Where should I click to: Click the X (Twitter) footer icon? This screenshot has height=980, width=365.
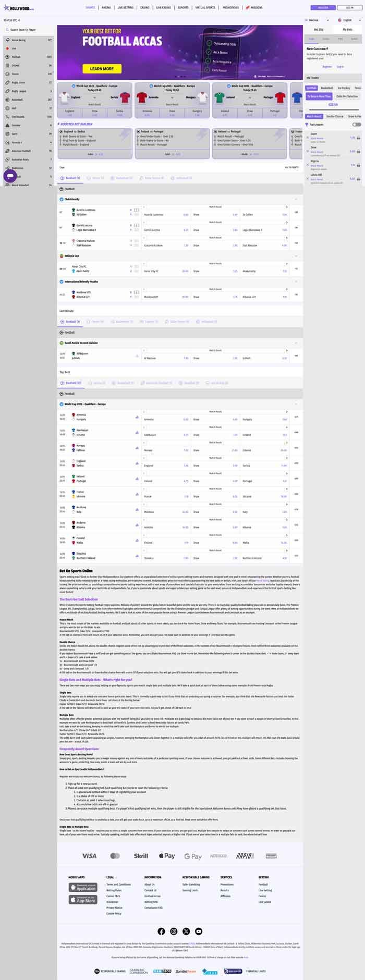186,932
